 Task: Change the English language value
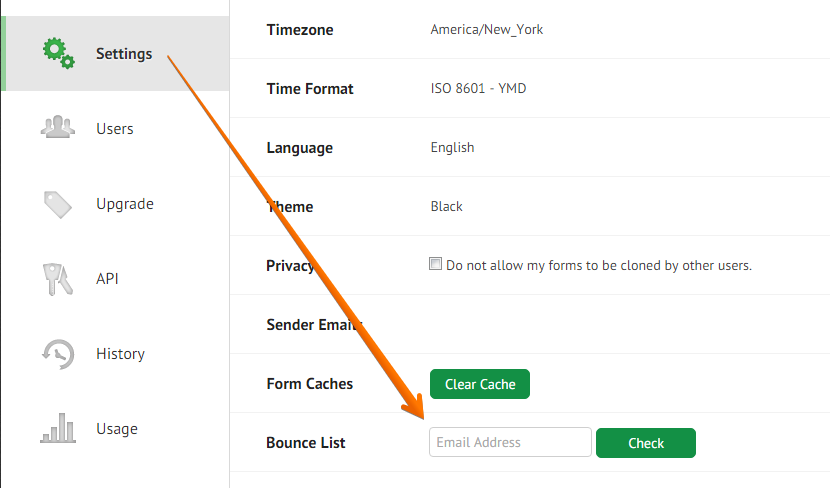[452, 148]
